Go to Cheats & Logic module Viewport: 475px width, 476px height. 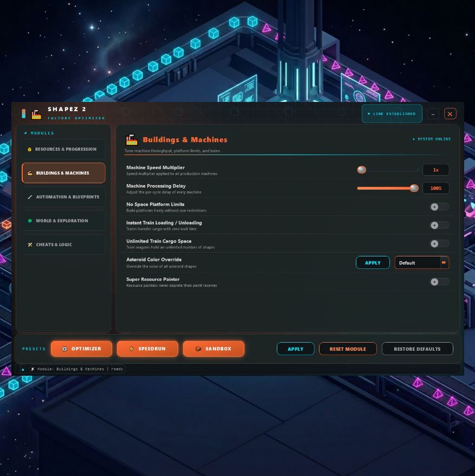point(63,245)
